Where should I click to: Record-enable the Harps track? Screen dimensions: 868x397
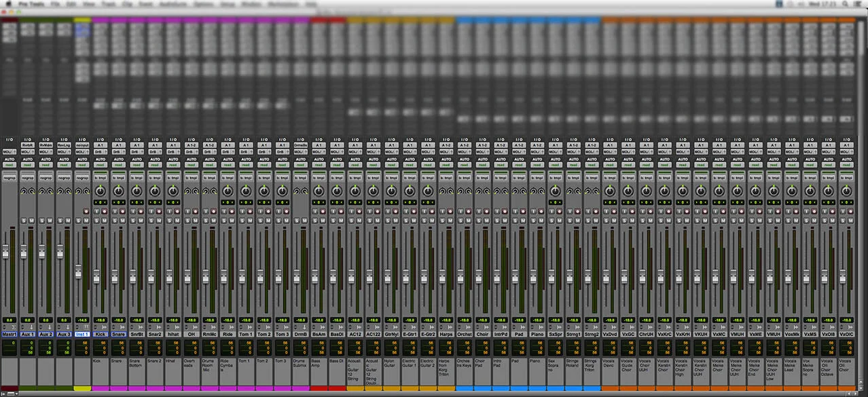450,211
